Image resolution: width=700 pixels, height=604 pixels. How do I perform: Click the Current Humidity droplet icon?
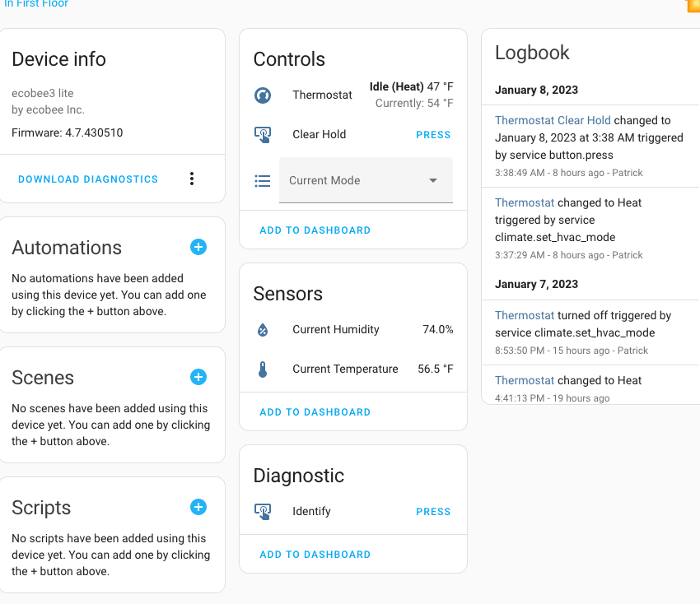pyautogui.click(x=263, y=329)
